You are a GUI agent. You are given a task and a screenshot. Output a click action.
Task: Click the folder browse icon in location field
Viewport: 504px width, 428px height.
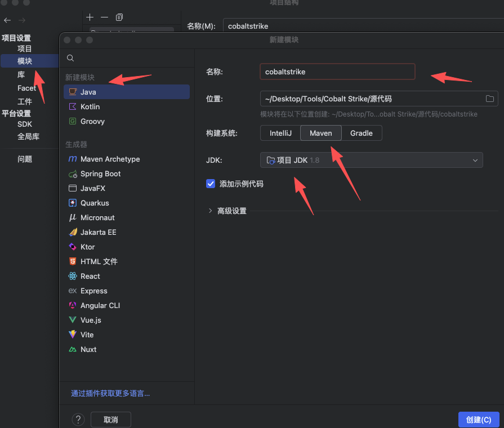[490, 99]
